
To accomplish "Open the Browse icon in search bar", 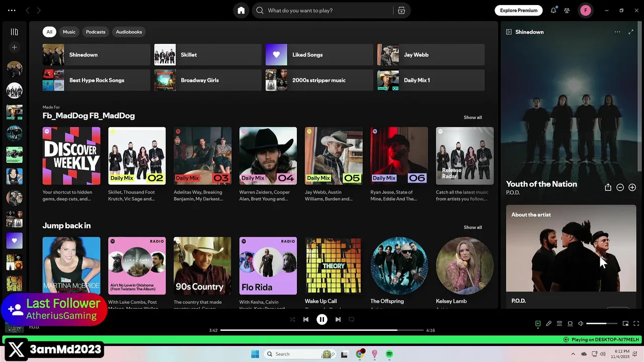I will (401, 11).
